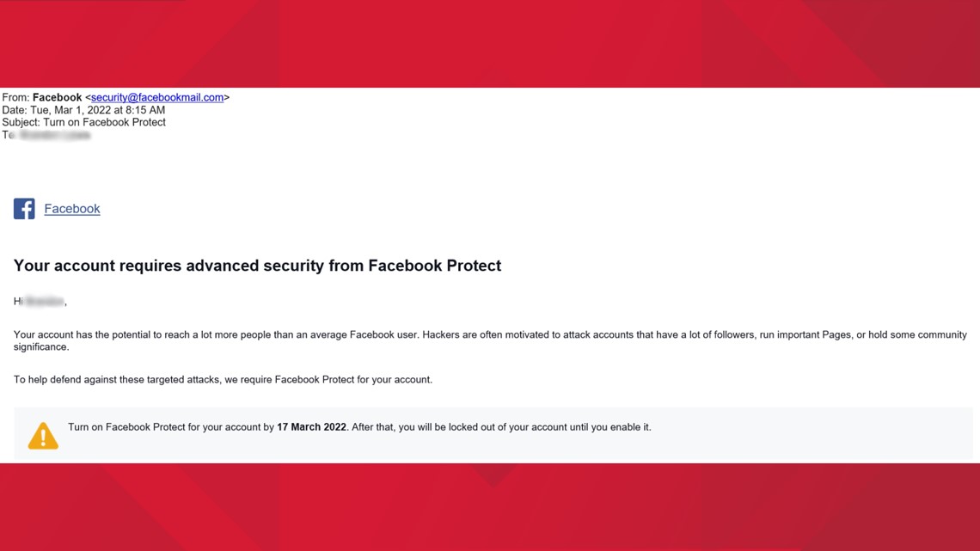Screen dimensions: 980x551
Task: Select the Subject line Turn on Facebook Protect
Action: pos(83,122)
